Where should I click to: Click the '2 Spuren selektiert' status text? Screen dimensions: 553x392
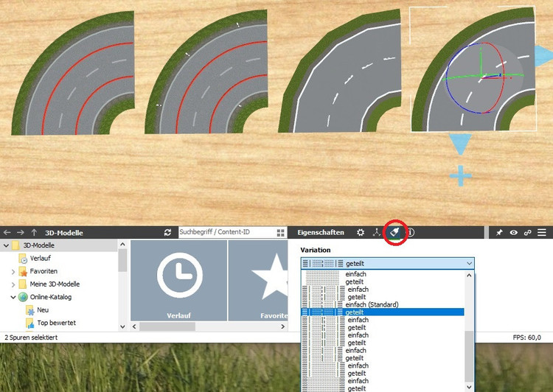[31, 337]
